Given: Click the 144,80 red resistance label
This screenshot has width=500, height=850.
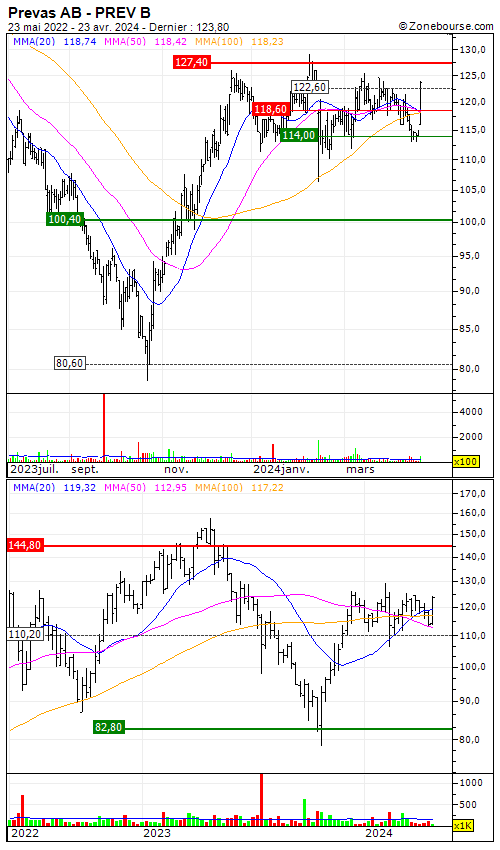Looking at the screenshot, I should point(25,545).
